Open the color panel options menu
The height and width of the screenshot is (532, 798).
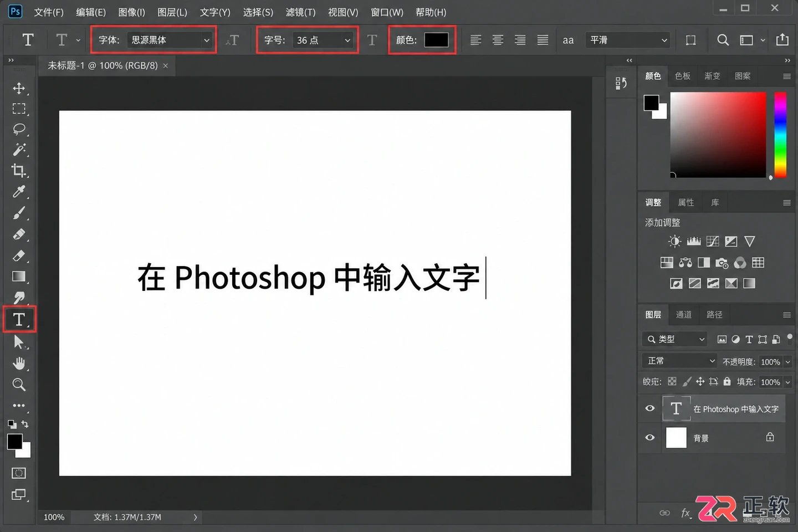click(786, 76)
